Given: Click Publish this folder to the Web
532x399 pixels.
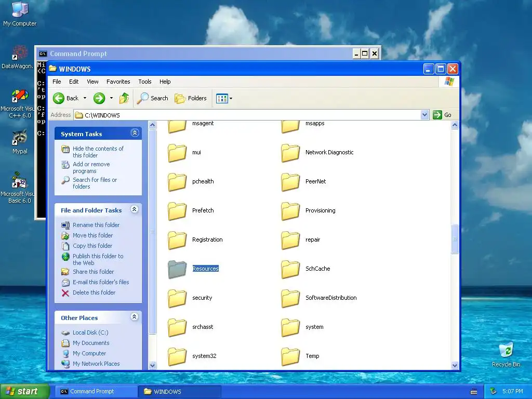Looking at the screenshot, I should tap(98, 260).
